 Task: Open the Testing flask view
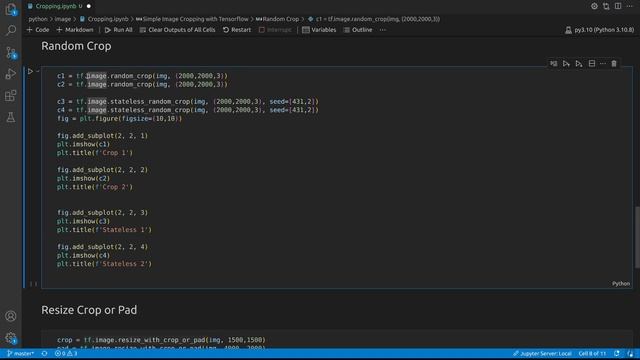(x=11, y=118)
